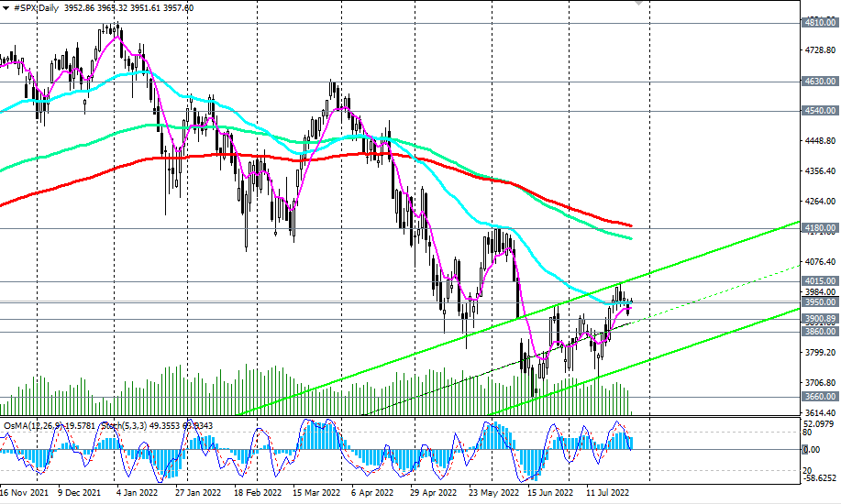Image resolution: width=841 pixels, height=504 pixels.
Task: Select the 3950.00 price level tag
Action: pyautogui.click(x=820, y=302)
